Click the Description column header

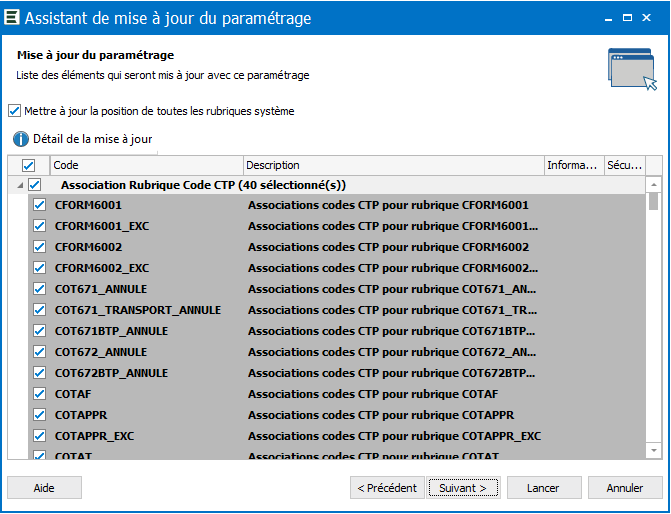pos(394,165)
